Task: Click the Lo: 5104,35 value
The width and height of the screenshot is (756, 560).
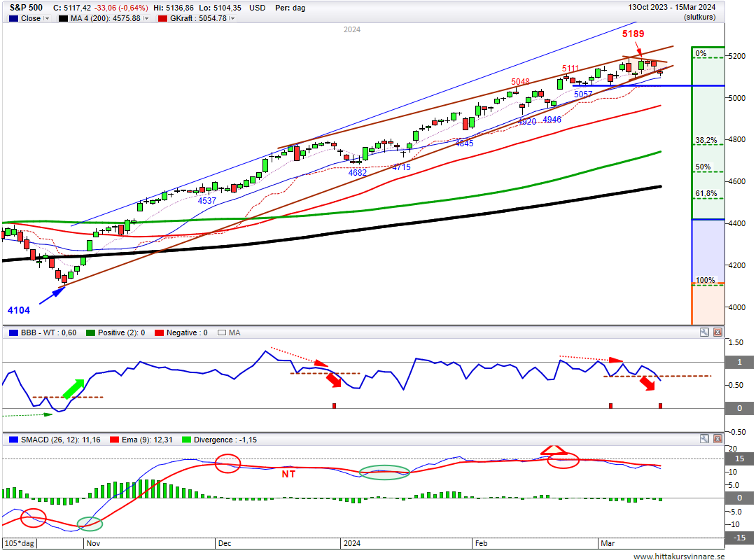Action: point(220,8)
